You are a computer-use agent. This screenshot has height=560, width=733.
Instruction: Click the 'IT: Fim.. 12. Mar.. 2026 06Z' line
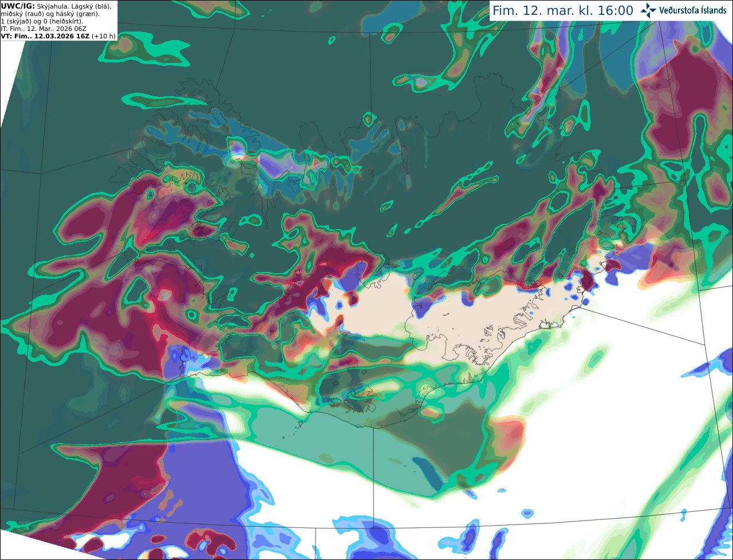pyautogui.click(x=44, y=29)
